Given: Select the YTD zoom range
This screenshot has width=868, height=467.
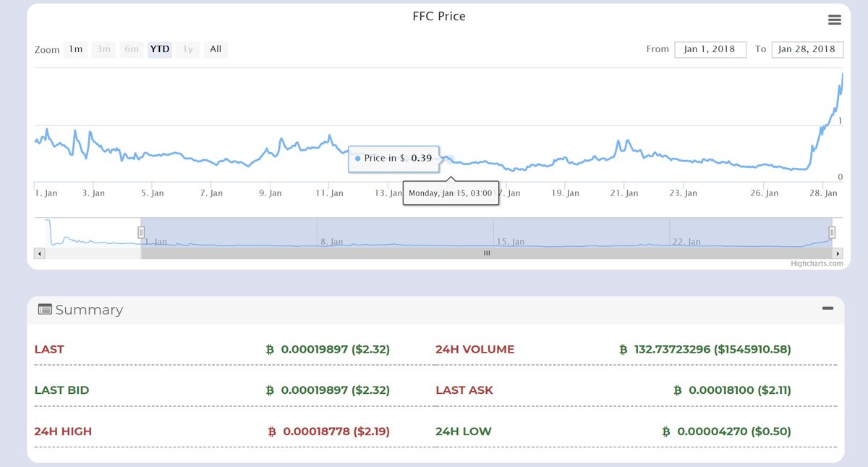Looking at the screenshot, I should coord(160,49).
